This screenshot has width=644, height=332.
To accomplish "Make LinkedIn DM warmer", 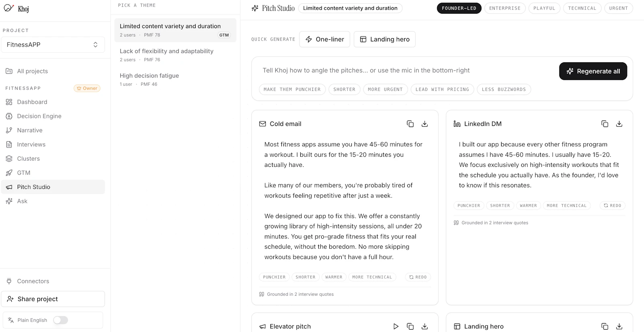I will (528, 205).
